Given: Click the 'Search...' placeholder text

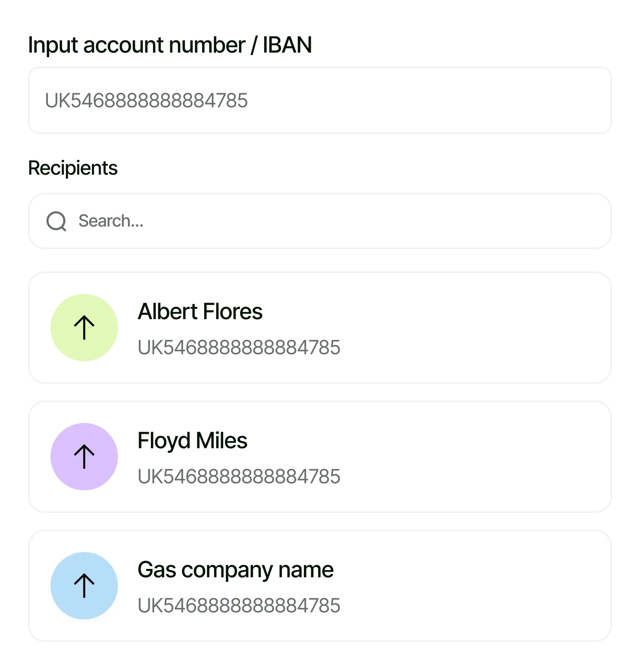Looking at the screenshot, I should 111,221.
